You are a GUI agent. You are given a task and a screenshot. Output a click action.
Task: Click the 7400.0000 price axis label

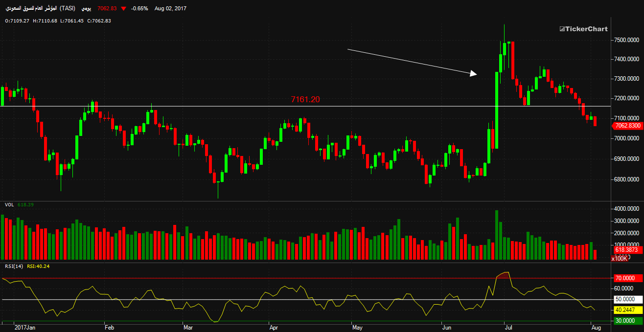point(626,60)
